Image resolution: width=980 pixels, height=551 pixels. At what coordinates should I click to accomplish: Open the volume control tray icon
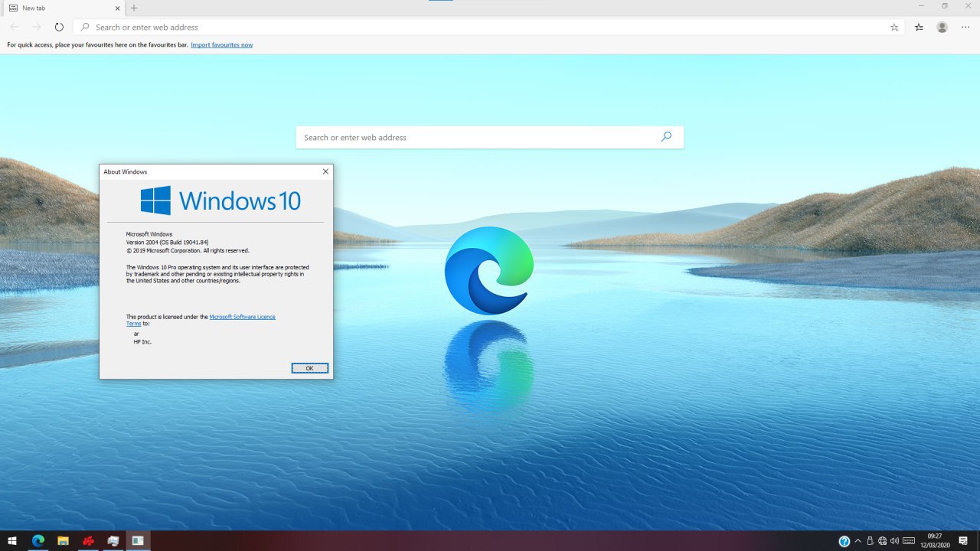click(x=894, y=541)
